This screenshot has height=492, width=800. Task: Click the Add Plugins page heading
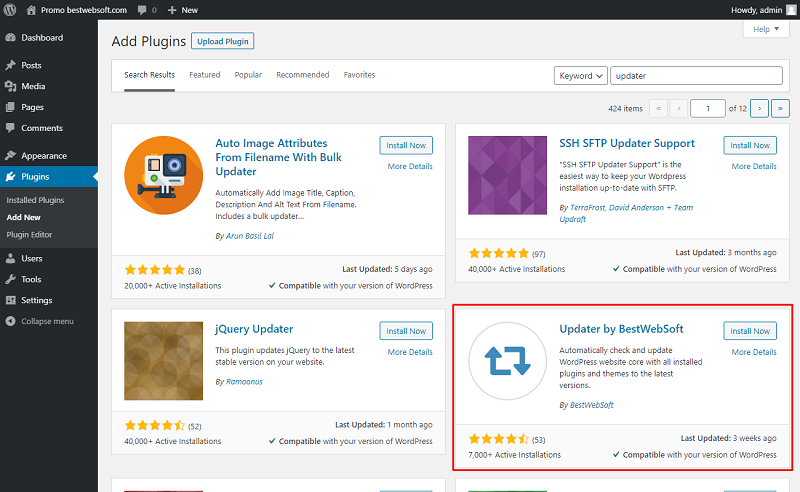click(x=148, y=41)
